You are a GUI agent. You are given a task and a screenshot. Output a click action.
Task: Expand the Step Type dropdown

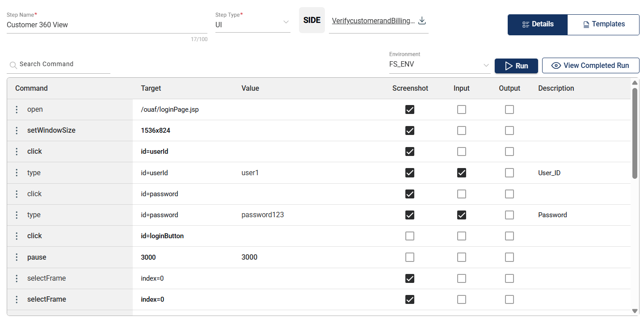coord(286,23)
